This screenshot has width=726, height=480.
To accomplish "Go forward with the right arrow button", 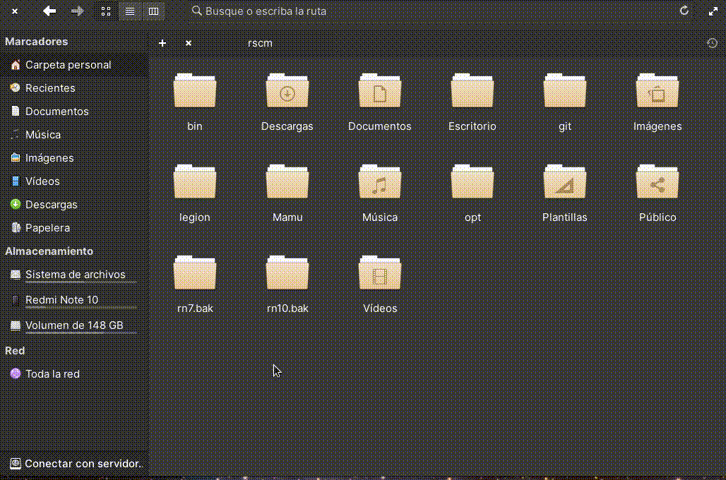I will (77, 11).
